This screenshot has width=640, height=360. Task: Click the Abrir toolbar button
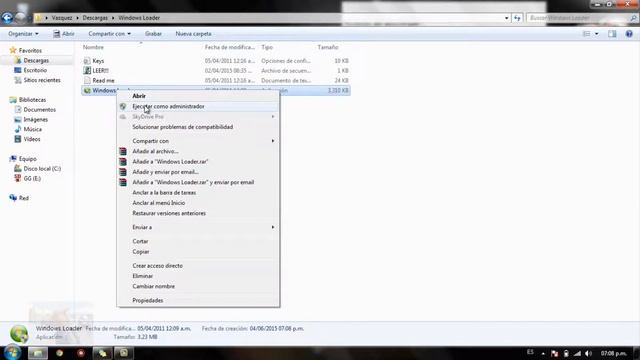click(x=64, y=34)
